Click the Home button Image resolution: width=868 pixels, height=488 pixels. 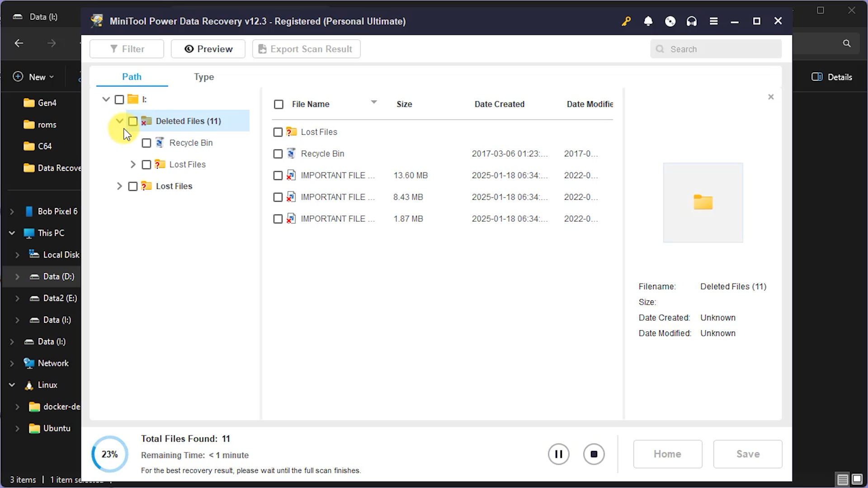pos(668,454)
